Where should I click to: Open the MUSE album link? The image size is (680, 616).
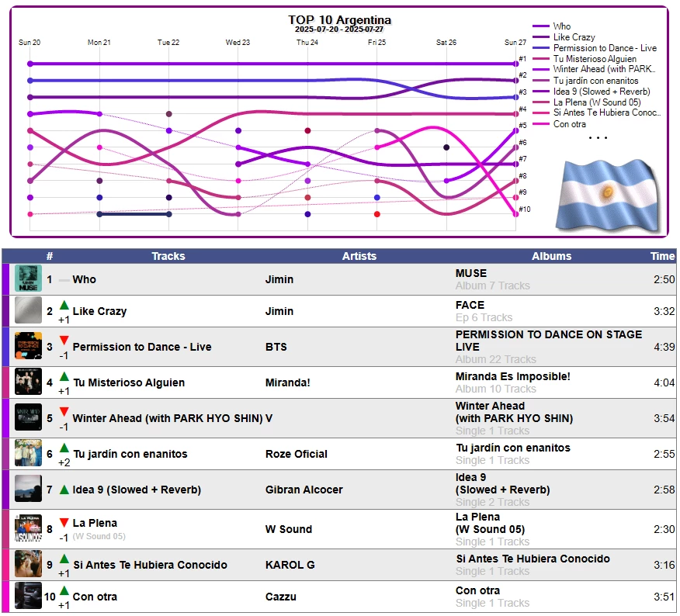click(x=471, y=273)
